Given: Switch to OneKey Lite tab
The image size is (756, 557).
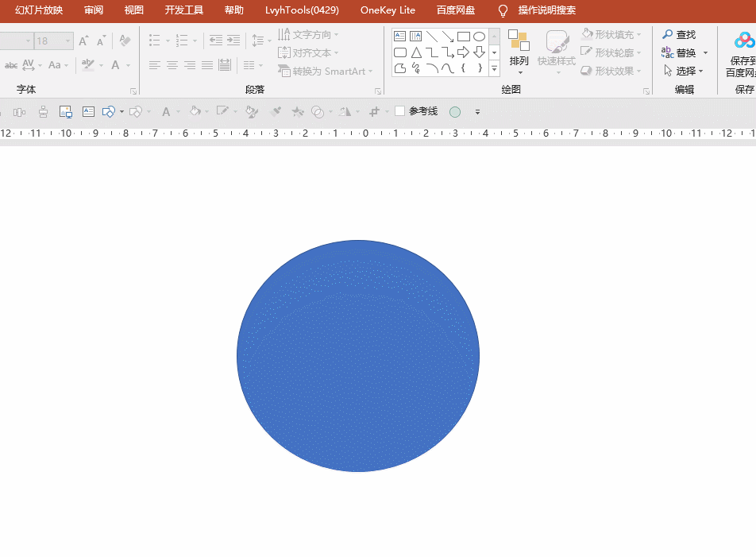Looking at the screenshot, I should pos(388,10).
